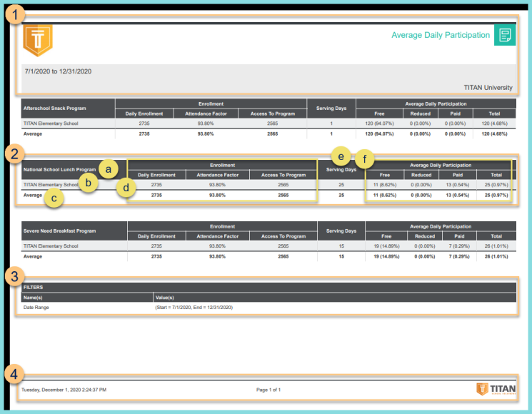Click Average Daily Participation header in Breakfast table
The height and width of the screenshot is (414, 532).
pyautogui.click(x=441, y=226)
